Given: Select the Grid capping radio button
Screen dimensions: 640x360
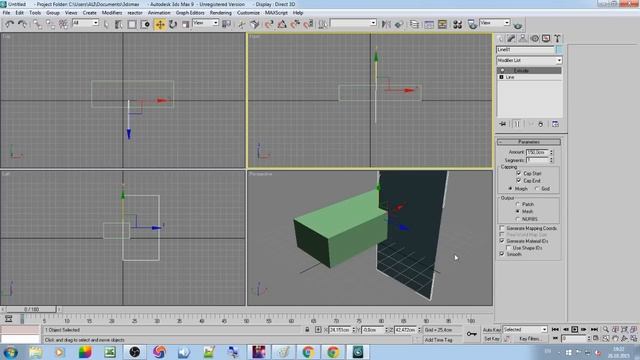Looking at the screenshot, I should (x=537, y=189).
